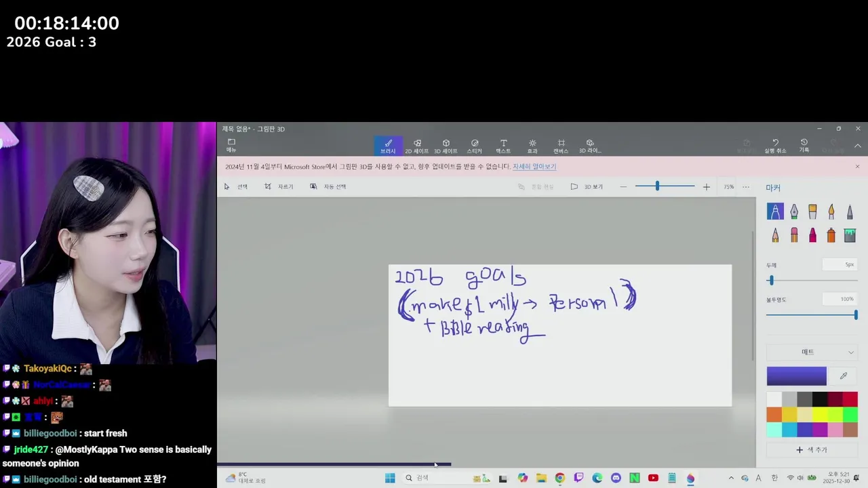868x488 pixels.
Task: Pick a color with the eyedropper
Action: coord(844,375)
